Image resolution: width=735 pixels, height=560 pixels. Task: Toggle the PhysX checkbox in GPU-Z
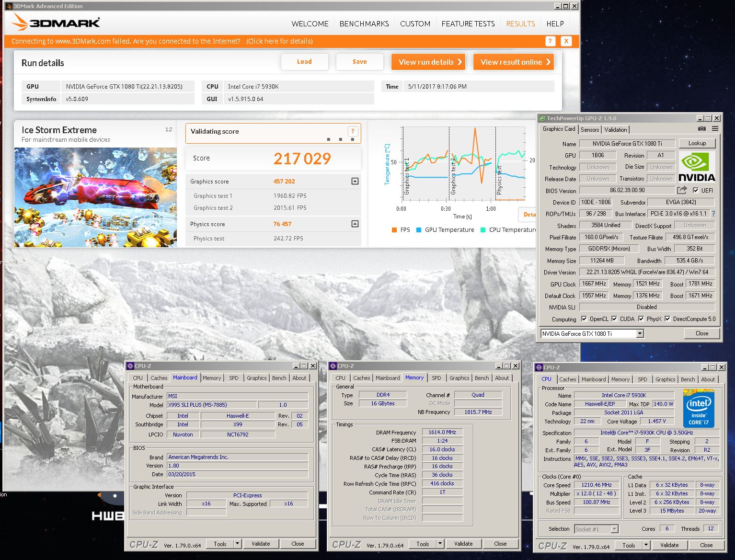pos(641,319)
